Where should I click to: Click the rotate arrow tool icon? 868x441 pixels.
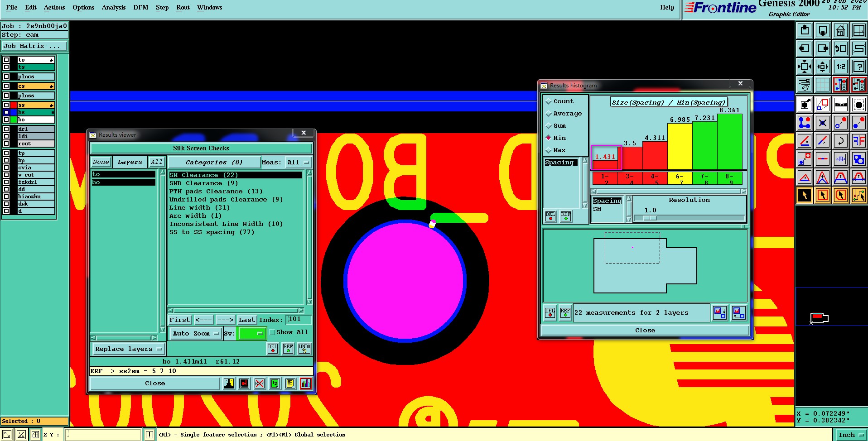(840, 141)
